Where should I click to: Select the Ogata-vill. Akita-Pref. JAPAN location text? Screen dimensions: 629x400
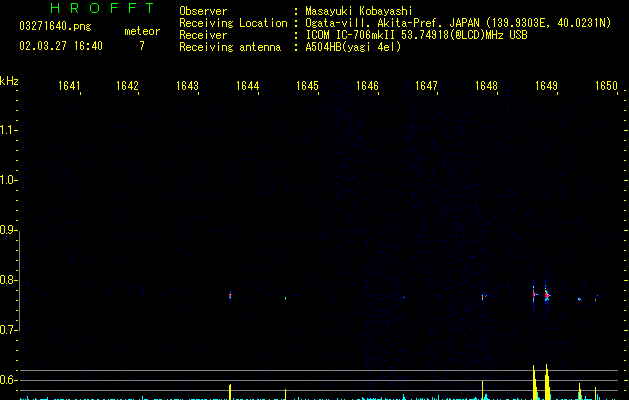458,23
